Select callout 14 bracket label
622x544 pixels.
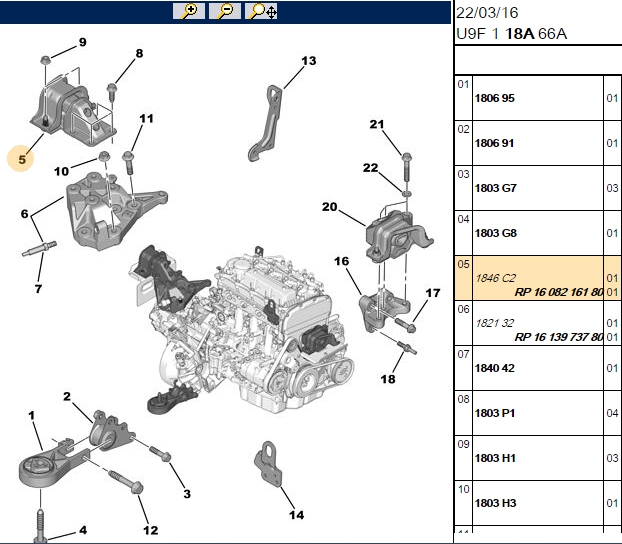(296, 515)
